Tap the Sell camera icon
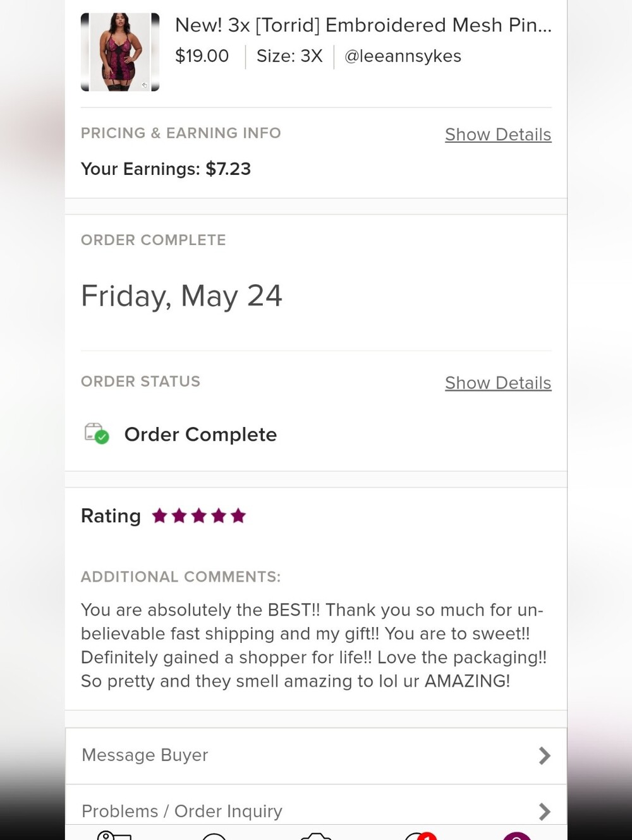The height and width of the screenshot is (840, 632). 316,836
